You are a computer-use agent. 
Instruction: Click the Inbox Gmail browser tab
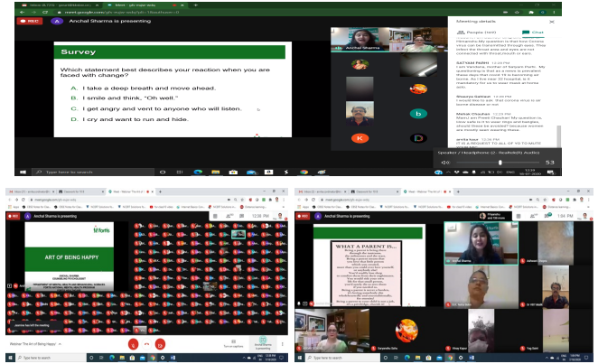(27, 193)
